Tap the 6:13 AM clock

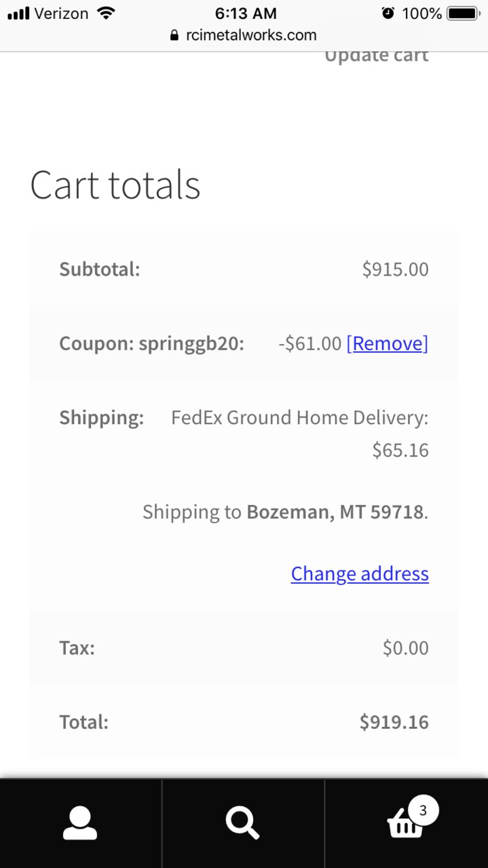pos(246,13)
